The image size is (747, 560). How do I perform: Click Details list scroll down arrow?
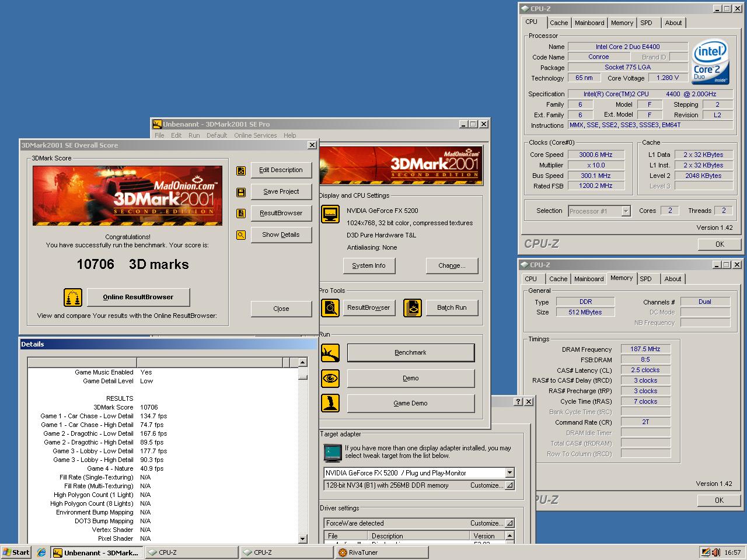[302, 539]
